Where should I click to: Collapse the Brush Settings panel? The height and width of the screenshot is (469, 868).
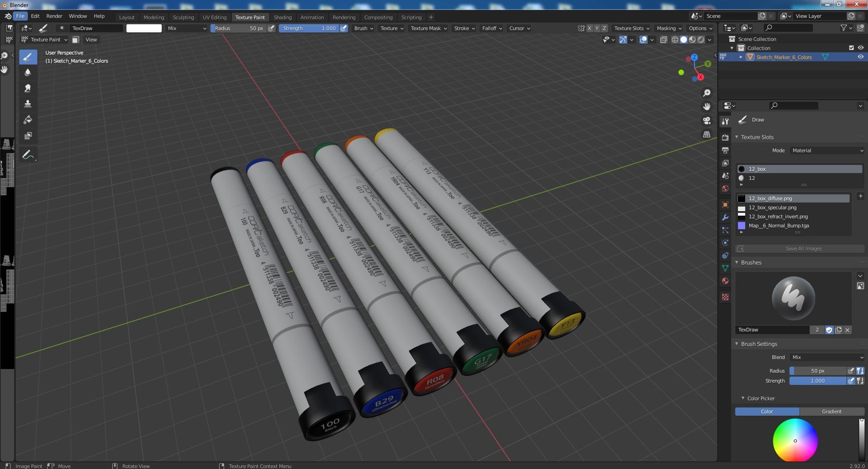736,344
